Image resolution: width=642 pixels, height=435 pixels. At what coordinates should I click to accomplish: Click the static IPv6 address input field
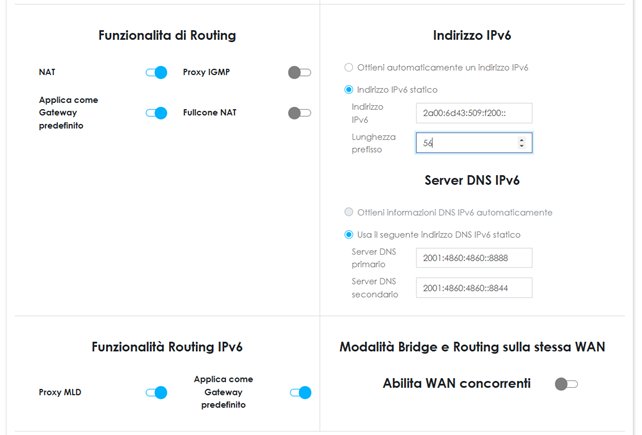point(473,113)
